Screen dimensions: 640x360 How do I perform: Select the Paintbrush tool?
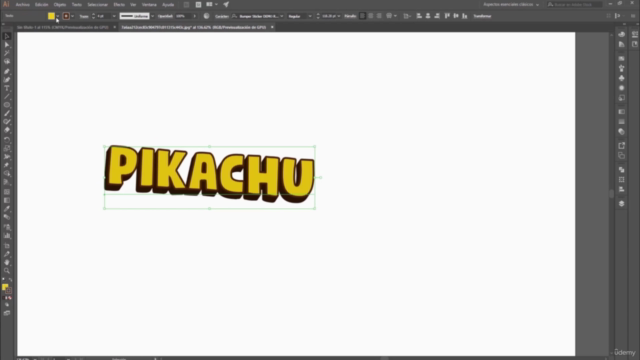[7, 113]
